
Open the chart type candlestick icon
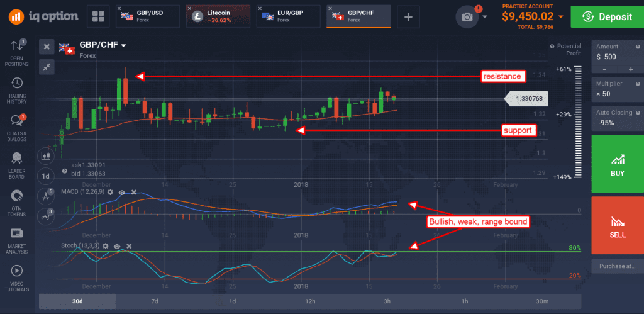(45, 156)
